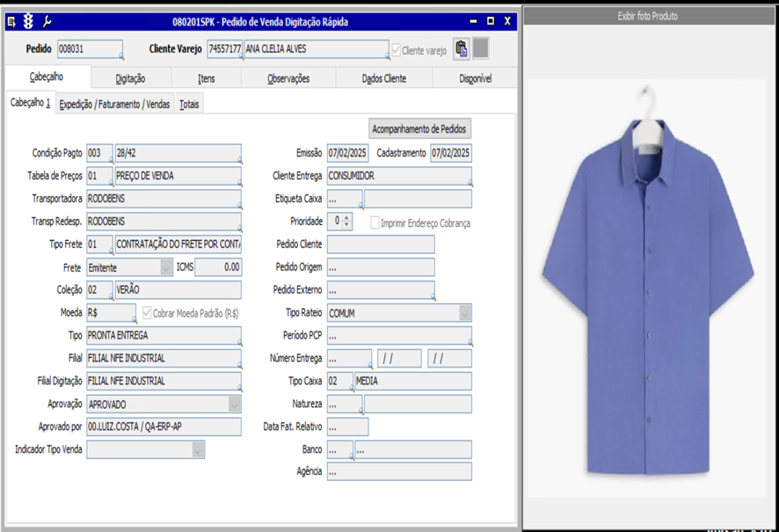The image size is (779, 532).
Task: Toggle the Cliente varejo checkbox
Action: click(x=397, y=51)
